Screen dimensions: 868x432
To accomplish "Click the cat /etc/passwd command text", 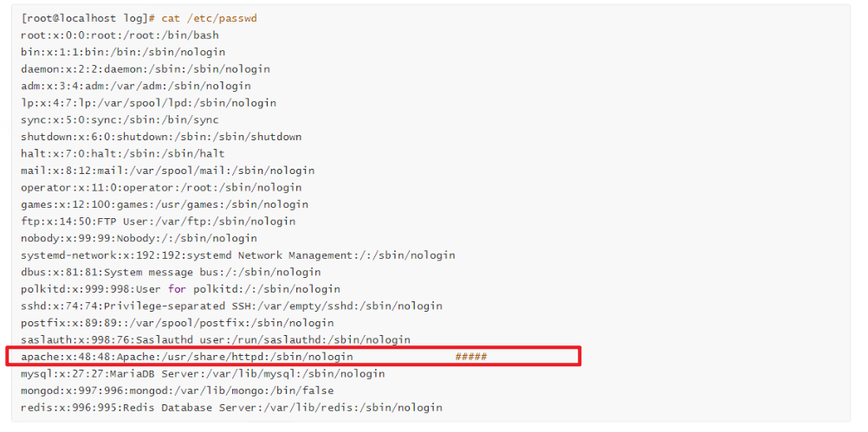I will (210, 18).
